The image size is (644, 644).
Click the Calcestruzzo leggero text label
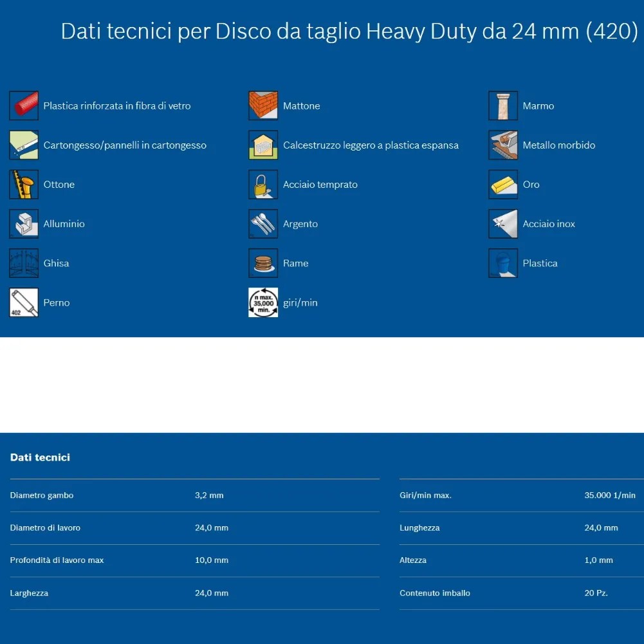pyautogui.click(x=371, y=145)
